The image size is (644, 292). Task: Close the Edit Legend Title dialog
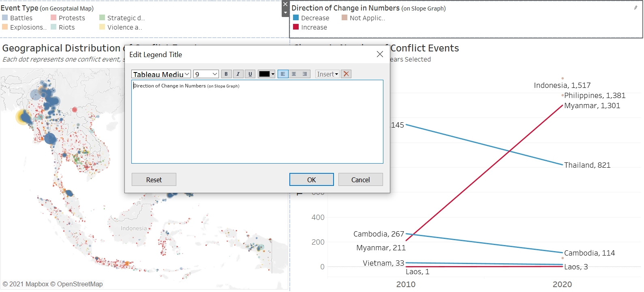click(380, 54)
